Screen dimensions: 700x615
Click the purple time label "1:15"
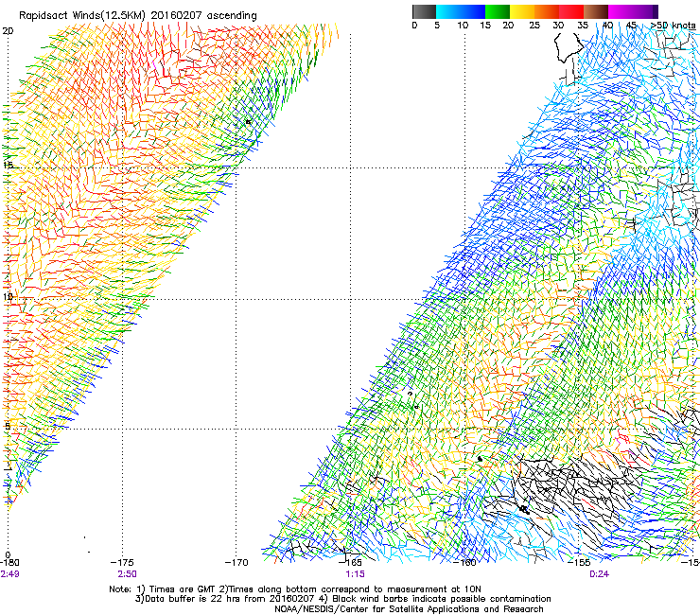(356, 574)
